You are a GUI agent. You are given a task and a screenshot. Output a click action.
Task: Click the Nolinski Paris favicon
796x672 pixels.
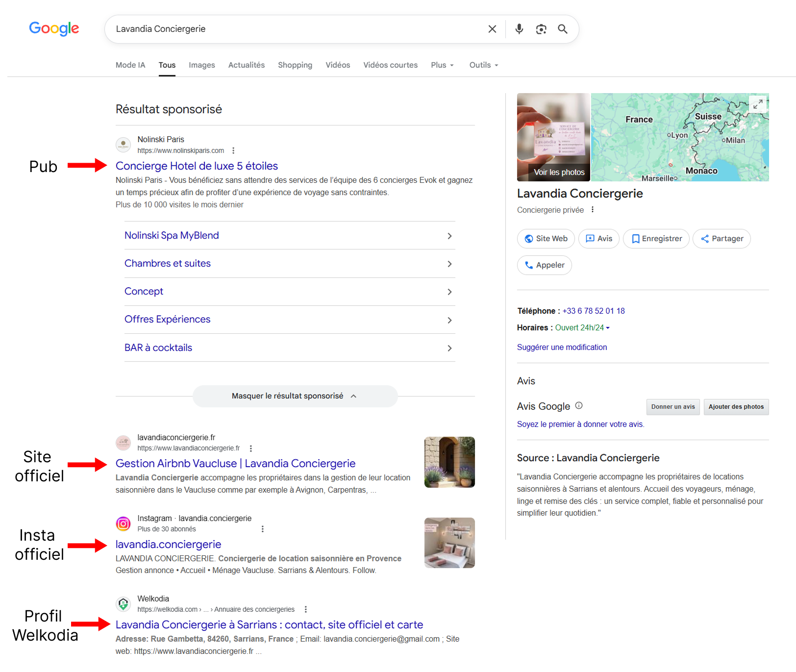124,145
